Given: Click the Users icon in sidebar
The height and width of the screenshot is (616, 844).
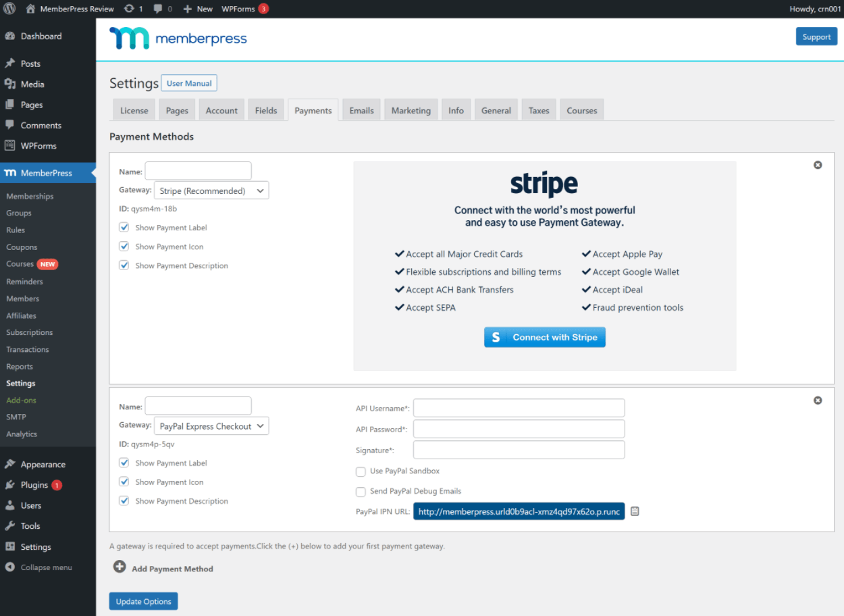Looking at the screenshot, I should coord(10,505).
